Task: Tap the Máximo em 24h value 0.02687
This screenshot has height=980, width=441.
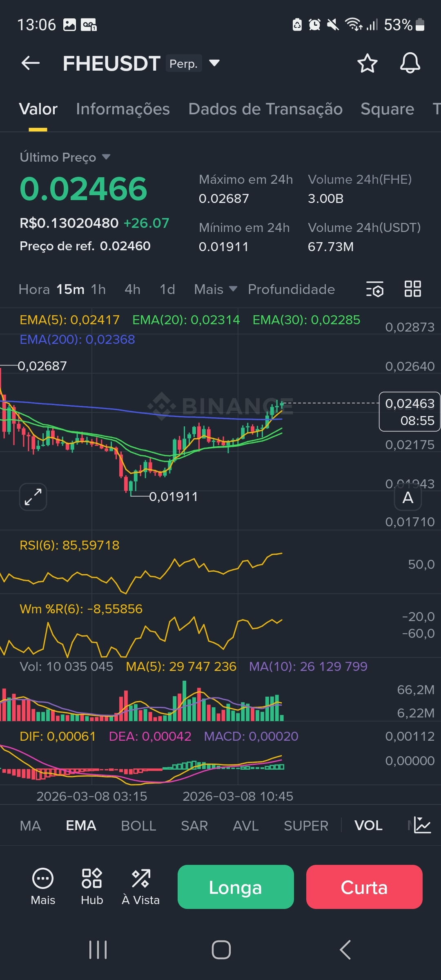Action: (x=224, y=198)
